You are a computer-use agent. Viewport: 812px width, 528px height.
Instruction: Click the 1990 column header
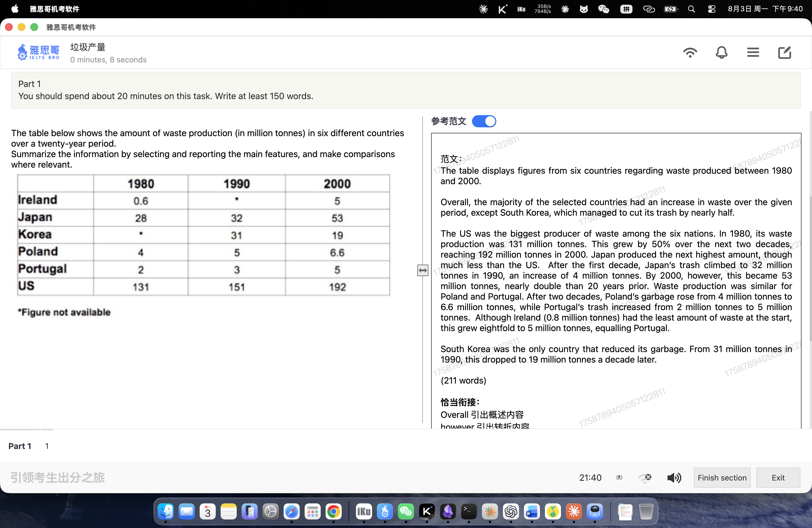[236, 184]
